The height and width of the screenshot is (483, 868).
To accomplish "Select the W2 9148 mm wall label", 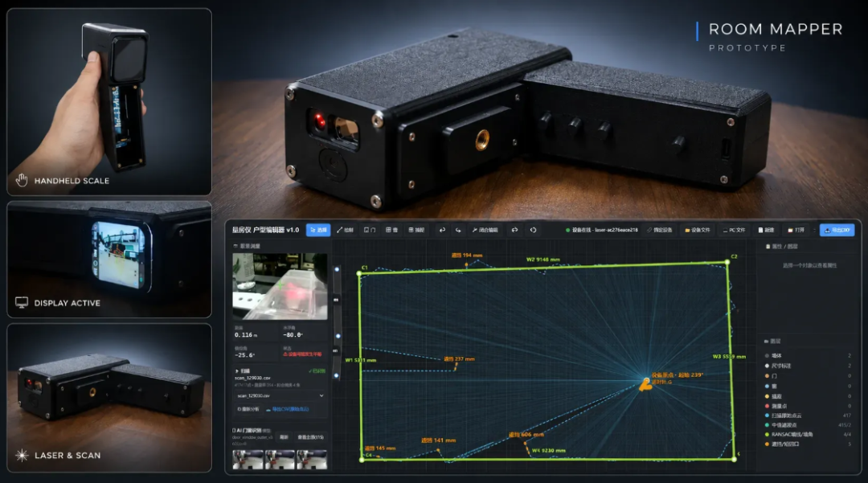I will 542,259.
